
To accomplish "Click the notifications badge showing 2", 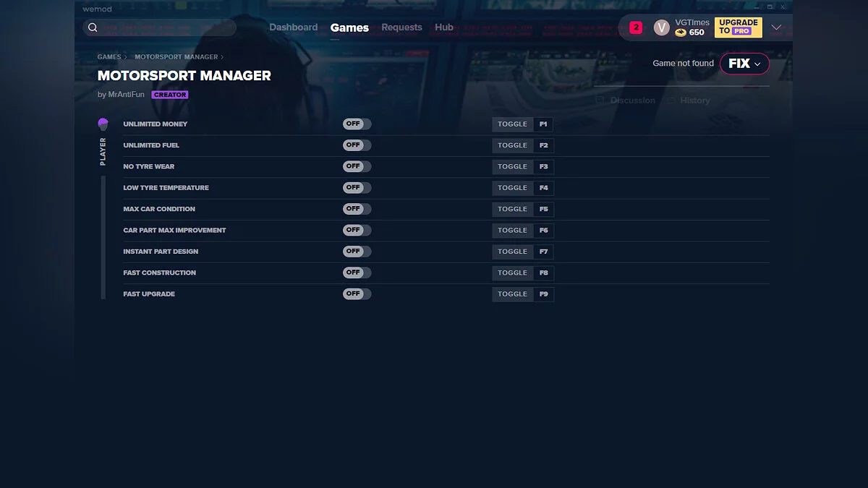I will 634,27.
